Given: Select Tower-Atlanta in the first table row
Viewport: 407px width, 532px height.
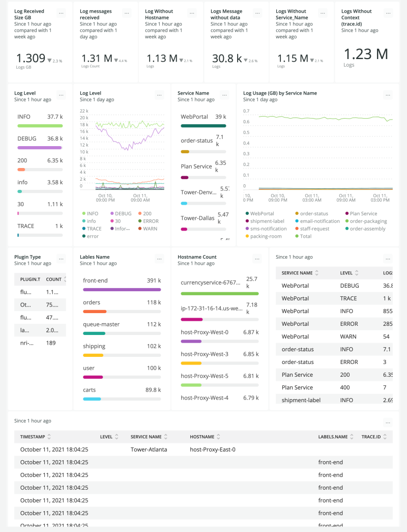Looking at the screenshot, I should click(148, 450).
